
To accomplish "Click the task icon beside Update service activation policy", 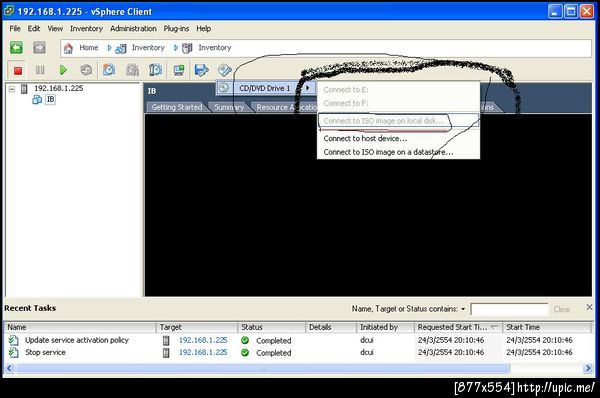I will pos(13,340).
